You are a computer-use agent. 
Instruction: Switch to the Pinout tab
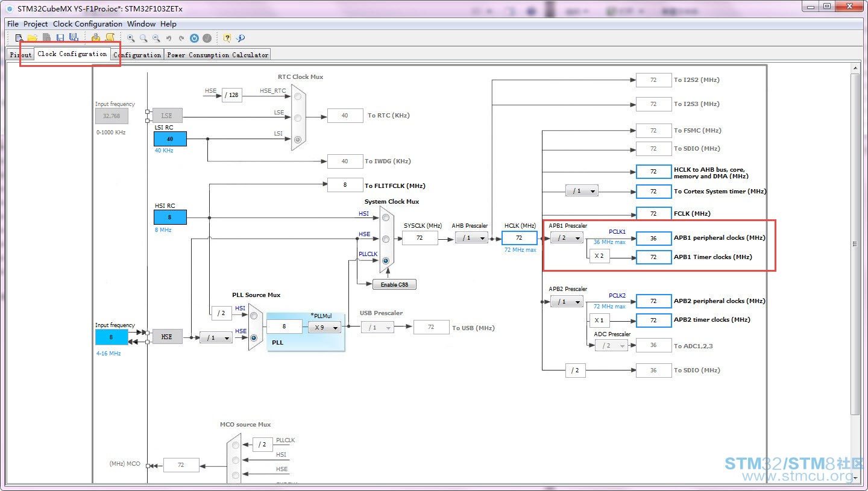20,55
